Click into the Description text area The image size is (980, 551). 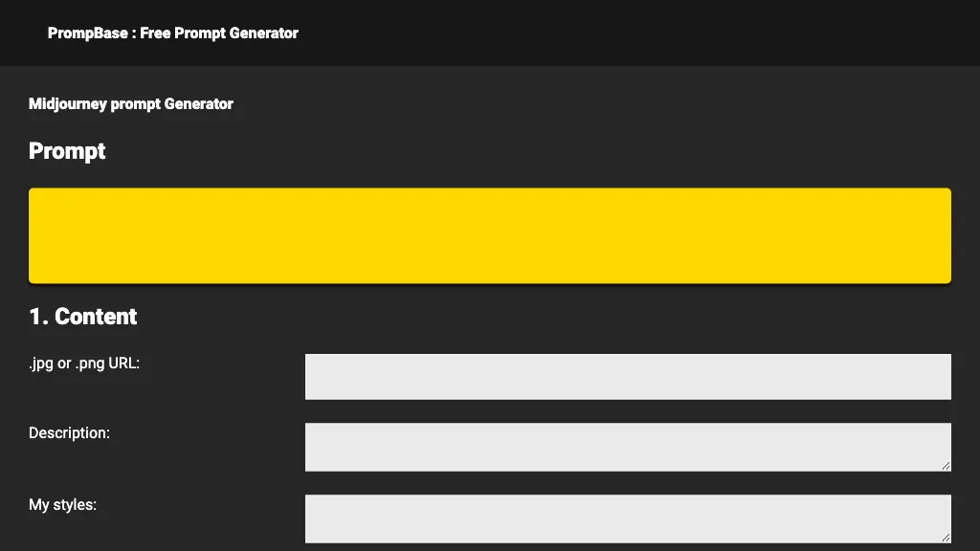[x=628, y=447]
